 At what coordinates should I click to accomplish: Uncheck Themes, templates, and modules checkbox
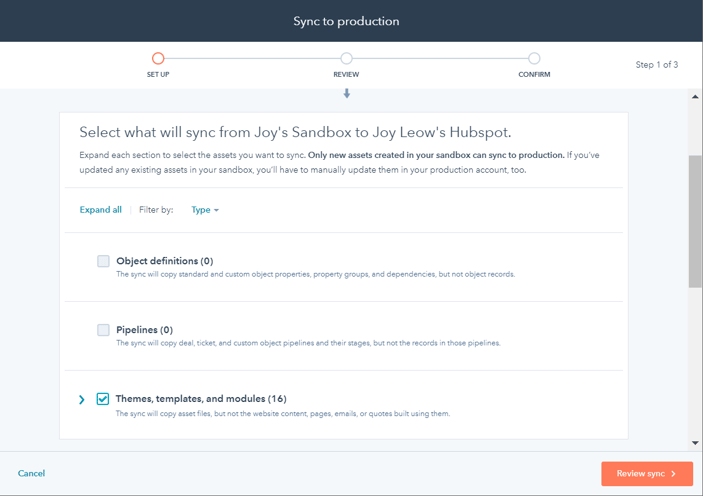pyautogui.click(x=103, y=399)
